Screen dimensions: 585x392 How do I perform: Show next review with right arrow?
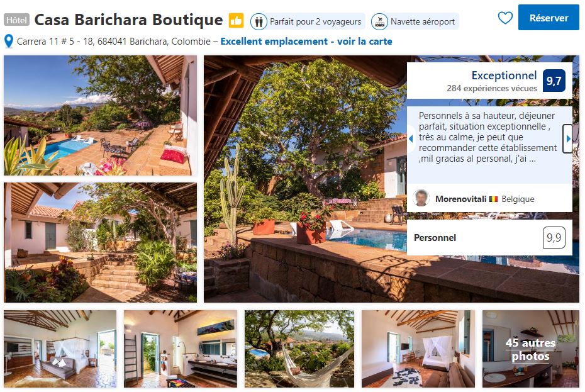[x=568, y=138]
